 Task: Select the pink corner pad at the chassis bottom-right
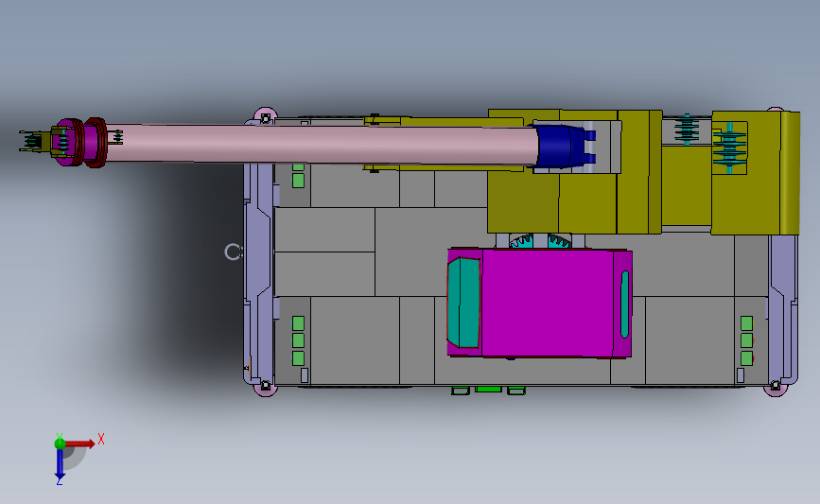pos(776,388)
